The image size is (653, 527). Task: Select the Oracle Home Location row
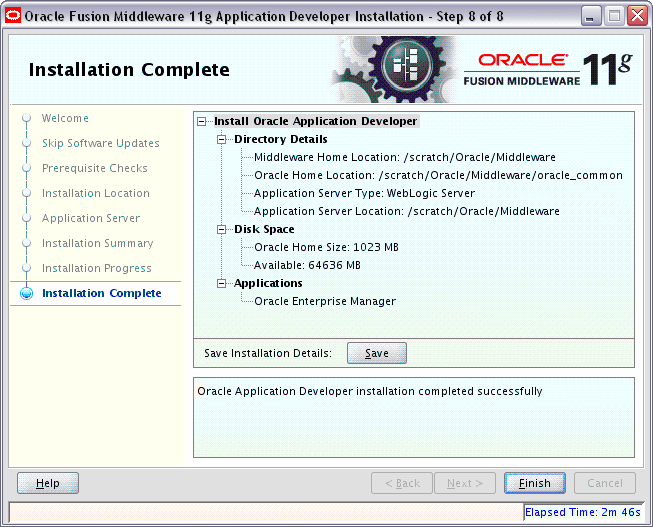[439, 175]
